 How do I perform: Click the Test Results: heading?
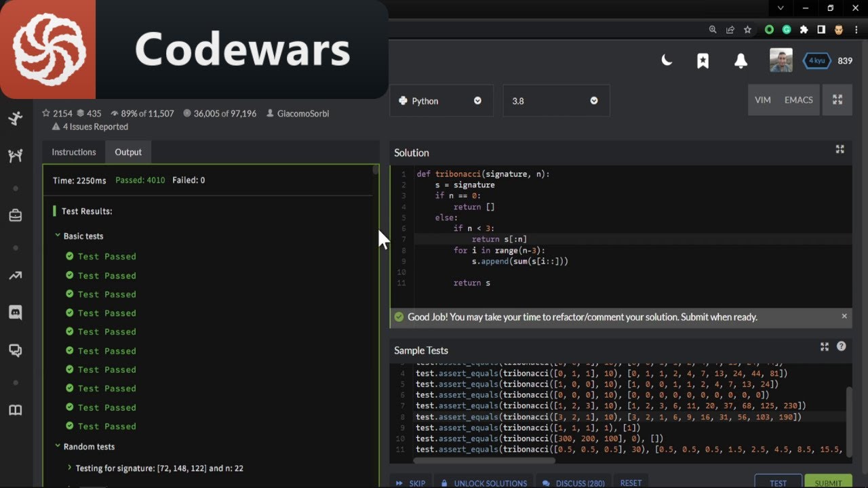coord(87,211)
